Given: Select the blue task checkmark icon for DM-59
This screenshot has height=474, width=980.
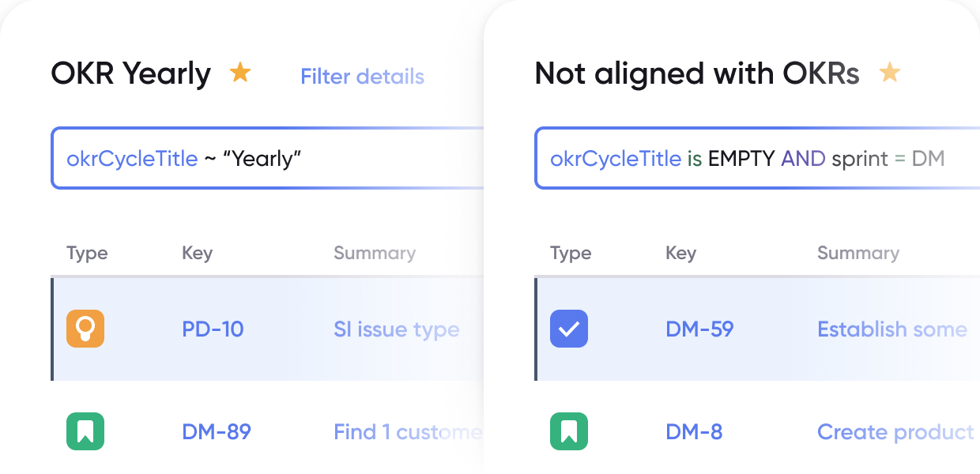Looking at the screenshot, I should 569,329.
